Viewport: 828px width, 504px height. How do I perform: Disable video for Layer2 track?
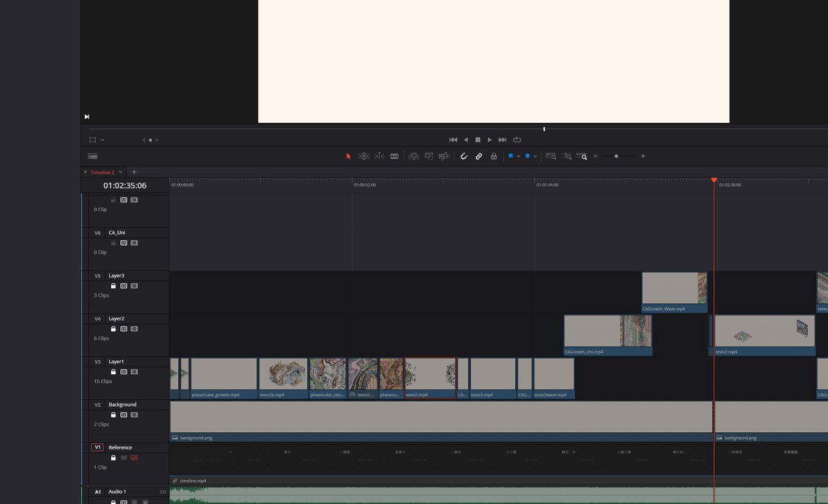pos(134,329)
